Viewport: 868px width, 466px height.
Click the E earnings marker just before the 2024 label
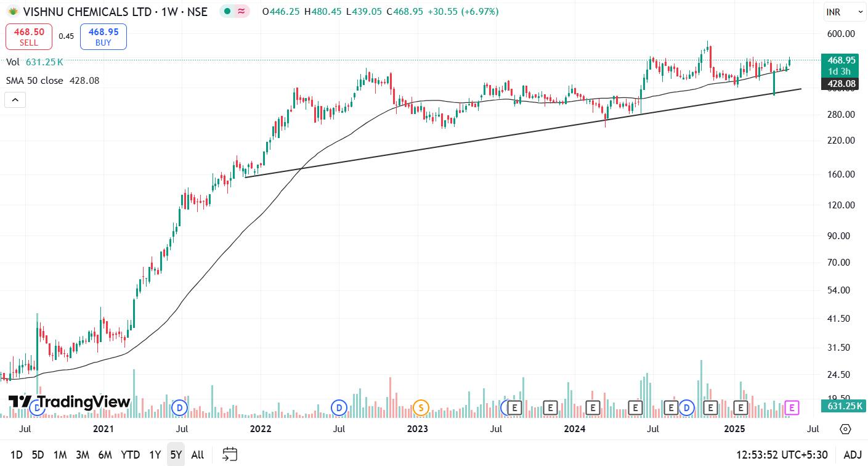tap(551, 407)
